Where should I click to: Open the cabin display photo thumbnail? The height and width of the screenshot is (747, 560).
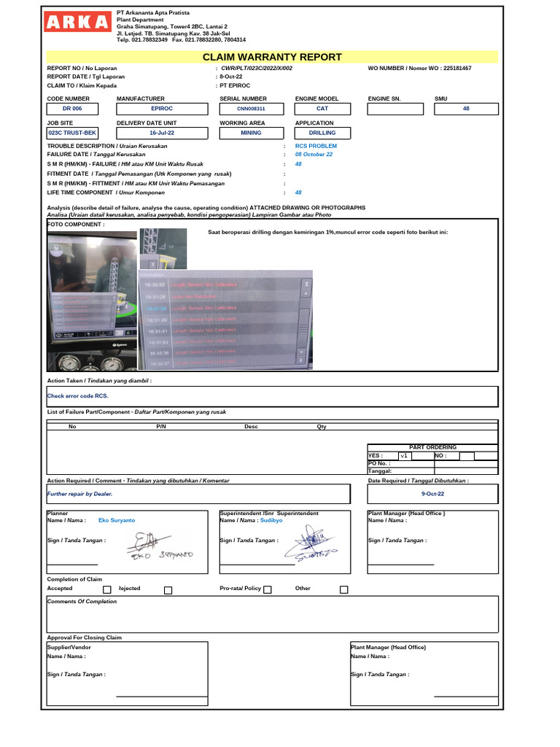pos(93,301)
